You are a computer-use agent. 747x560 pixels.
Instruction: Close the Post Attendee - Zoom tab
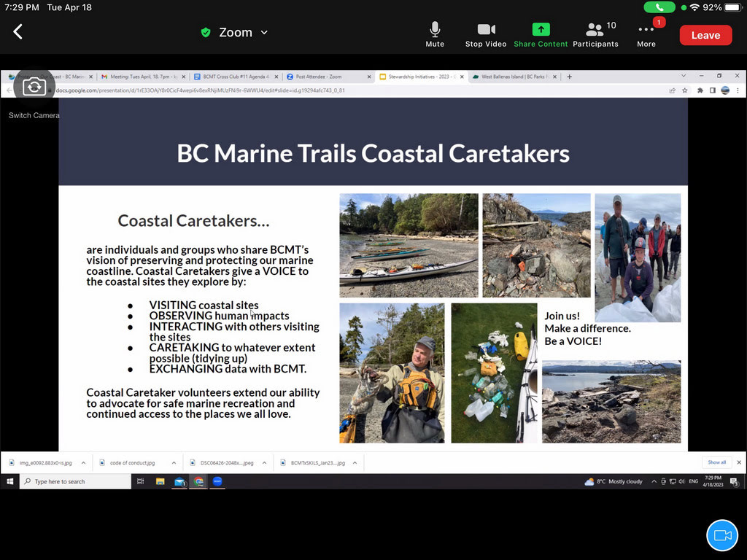click(368, 77)
